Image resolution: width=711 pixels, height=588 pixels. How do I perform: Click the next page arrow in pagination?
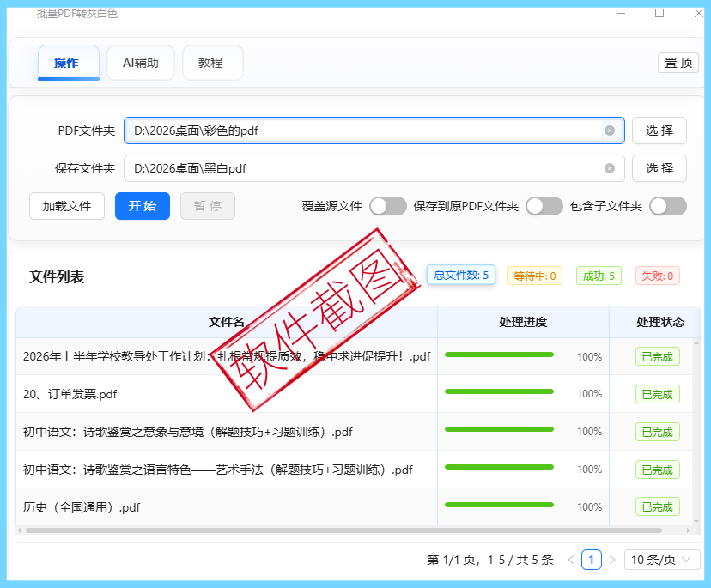click(x=612, y=560)
